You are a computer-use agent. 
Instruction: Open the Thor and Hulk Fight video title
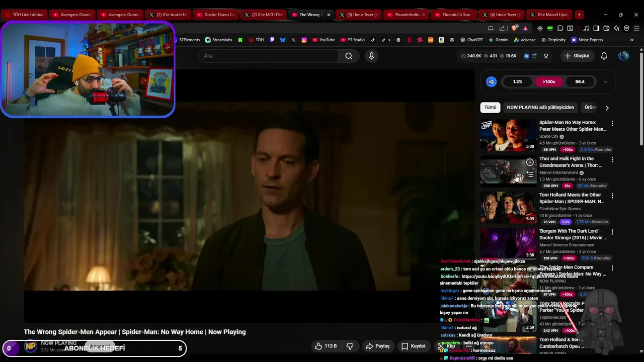pos(571,162)
